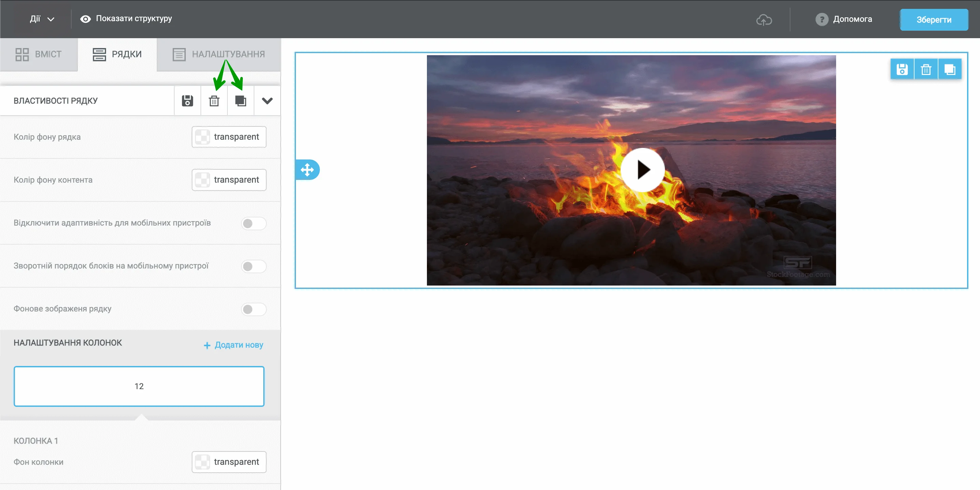Delete row via panel trash icon

[x=214, y=101]
